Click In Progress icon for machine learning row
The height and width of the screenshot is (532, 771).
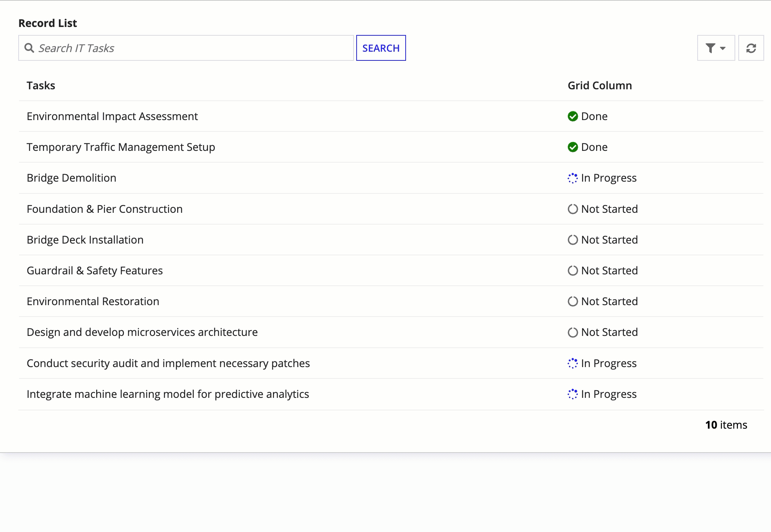click(x=573, y=394)
